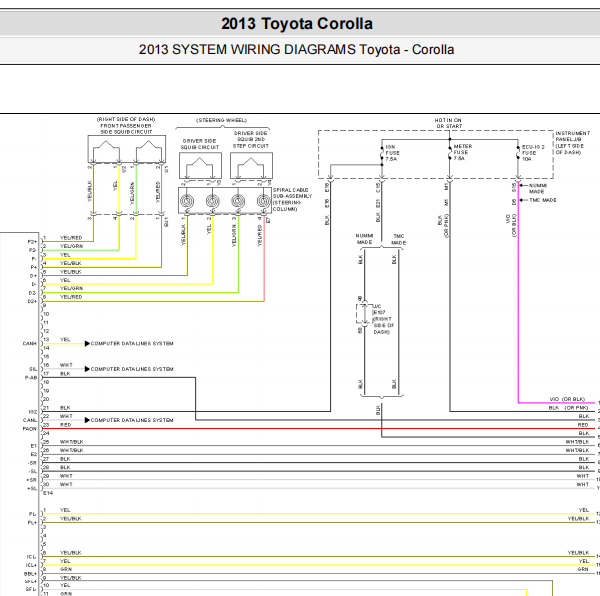Click the "E1" terminal label
The height and width of the screenshot is (596, 600).
pos(34,446)
